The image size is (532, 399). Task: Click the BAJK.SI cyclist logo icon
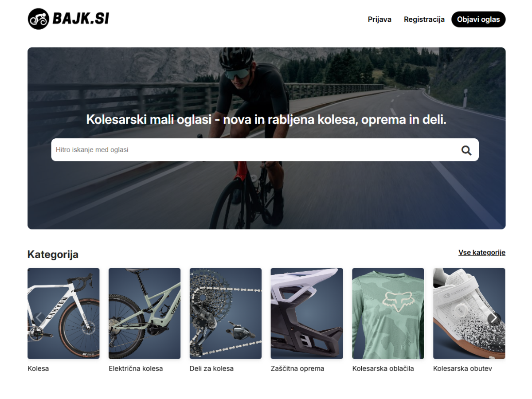pyautogui.click(x=38, y=19)
